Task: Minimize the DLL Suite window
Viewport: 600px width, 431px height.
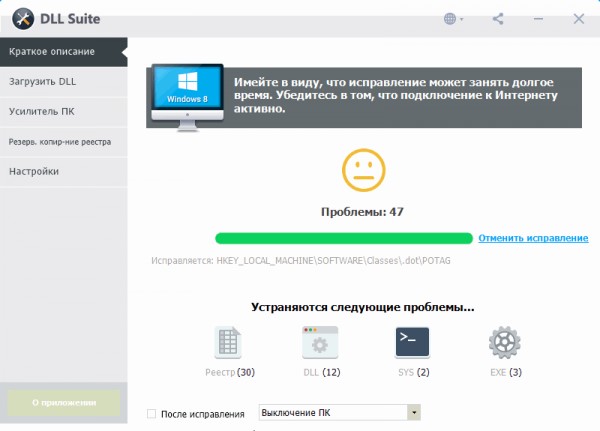Action: pos(538,19)
